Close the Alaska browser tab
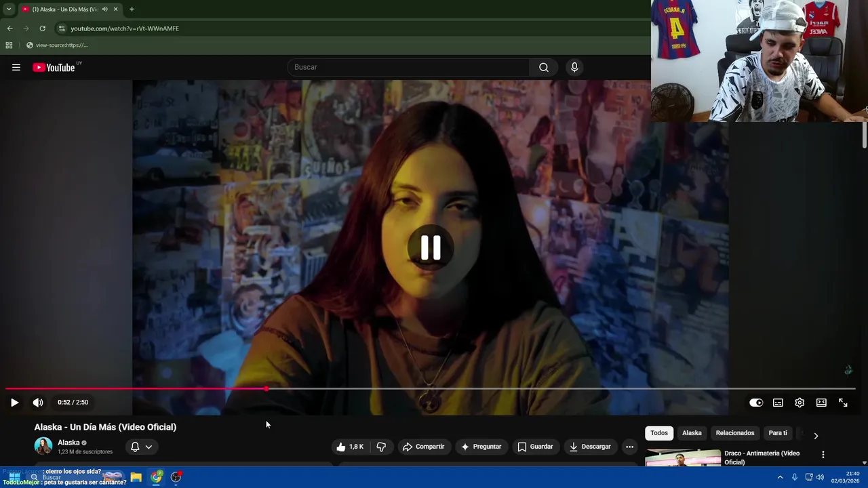 tap(115, 9)
